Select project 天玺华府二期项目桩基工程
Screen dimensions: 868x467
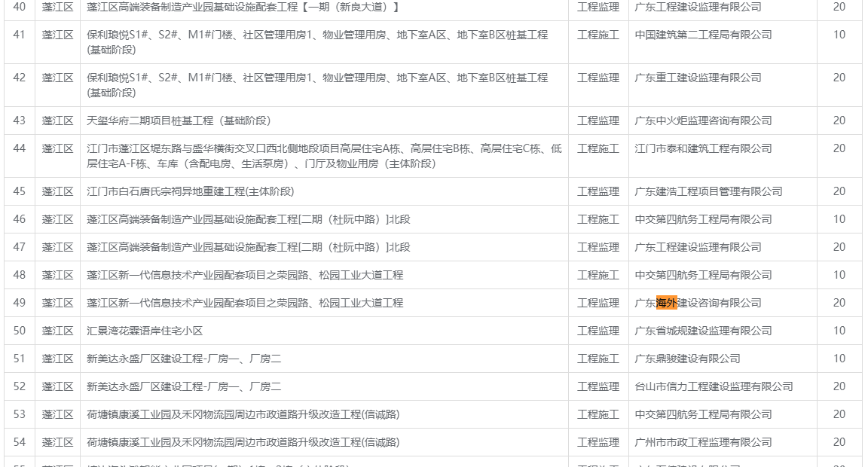click(179, 121)
